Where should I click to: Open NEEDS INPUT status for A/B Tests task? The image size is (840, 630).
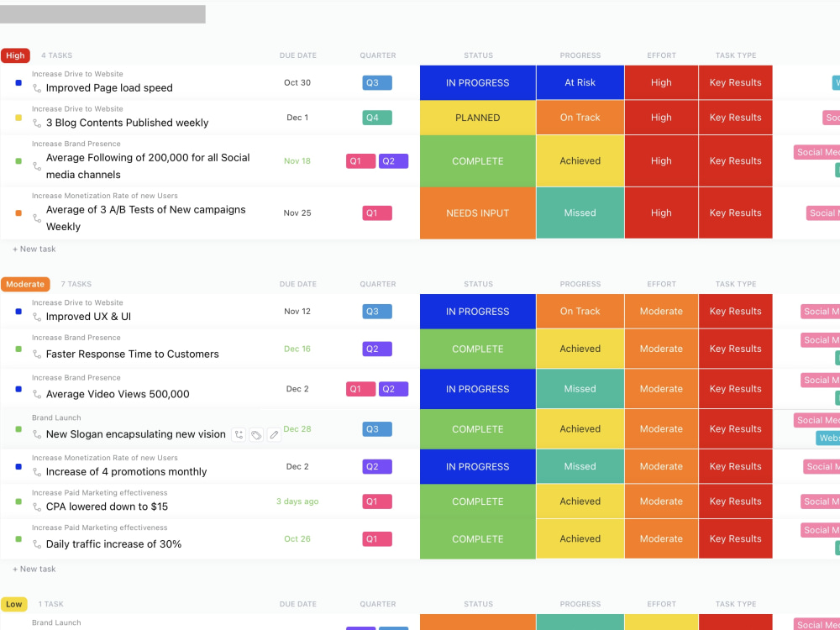click(x=478, y=213)
